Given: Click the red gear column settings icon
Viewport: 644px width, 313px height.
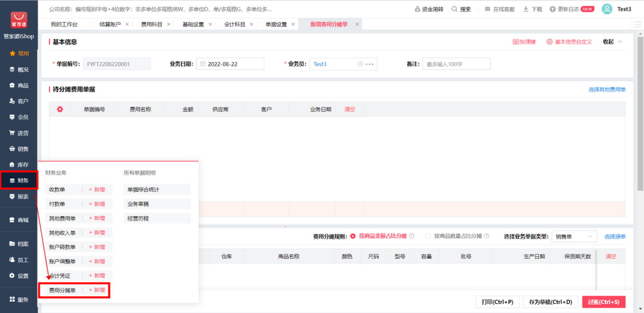Looking at the screenshot, I should pyautogui.click(x=60, y=109).
